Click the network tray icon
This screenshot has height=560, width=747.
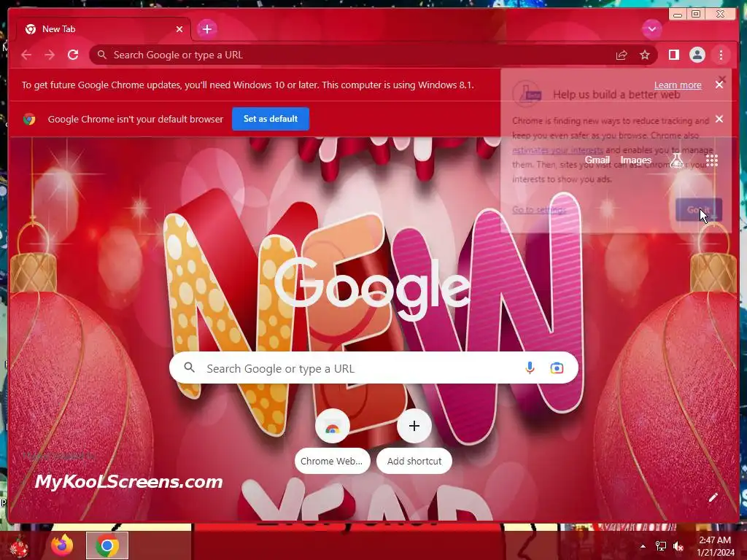661,547
